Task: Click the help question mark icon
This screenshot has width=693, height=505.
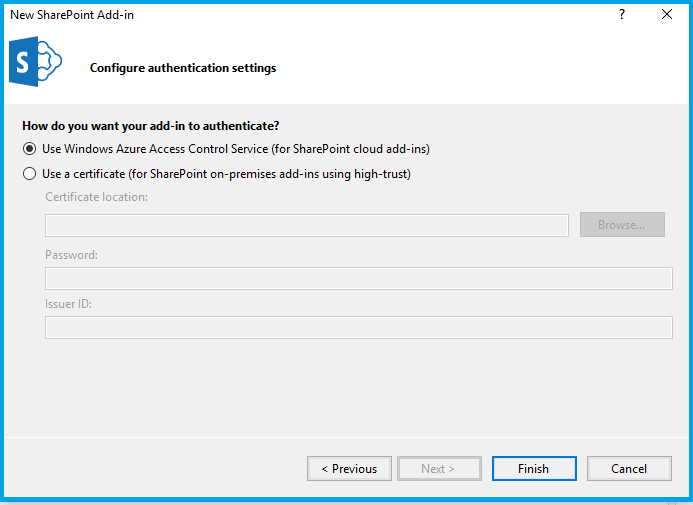Action: [622, 15]
